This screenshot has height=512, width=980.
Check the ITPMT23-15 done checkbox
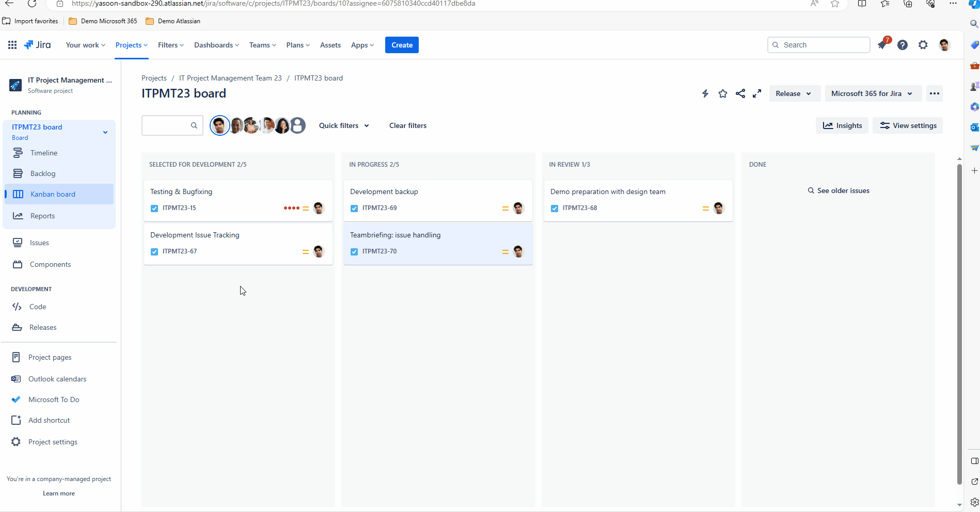pos(154,208)
